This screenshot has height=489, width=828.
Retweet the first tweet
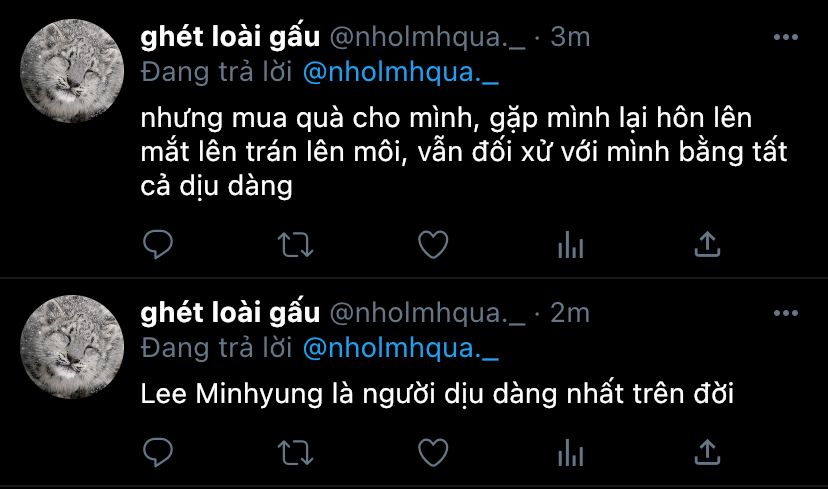[295, 245]
